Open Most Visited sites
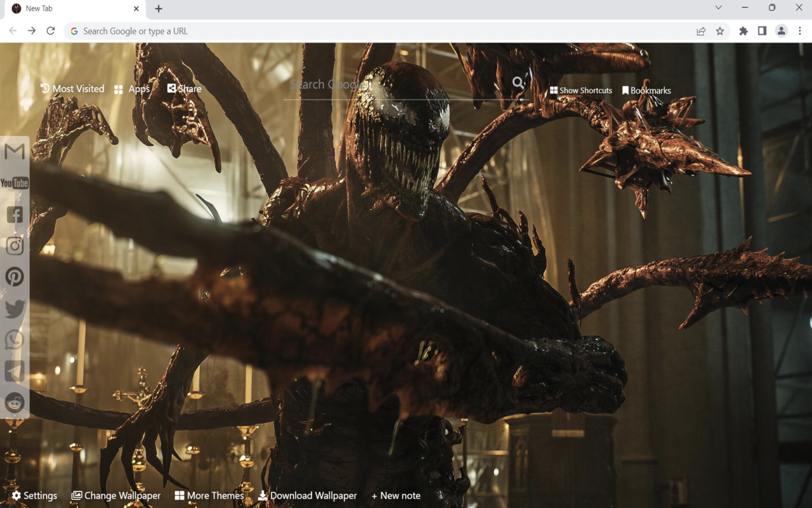The height and width of the screenshot is (508, 812). point(72,89)
